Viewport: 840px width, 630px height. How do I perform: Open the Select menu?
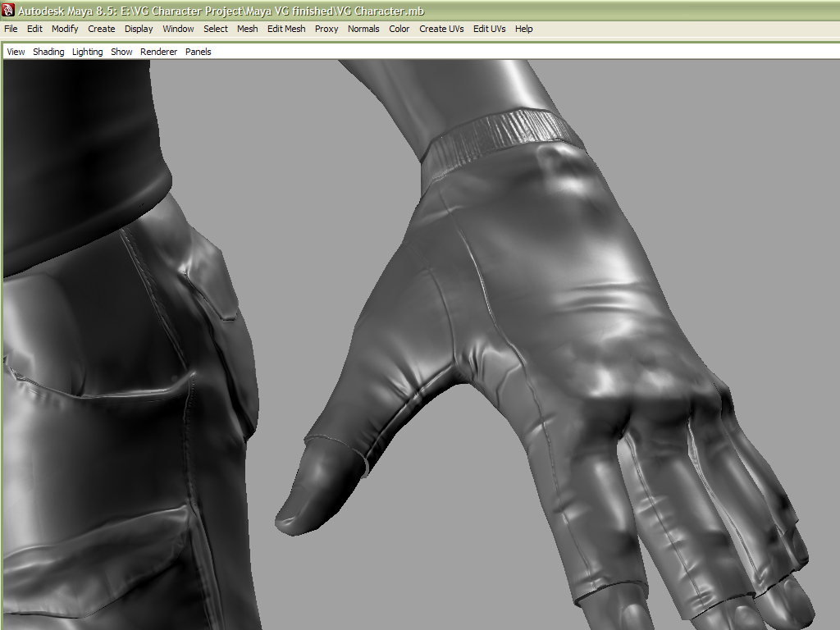coord(216,29)
